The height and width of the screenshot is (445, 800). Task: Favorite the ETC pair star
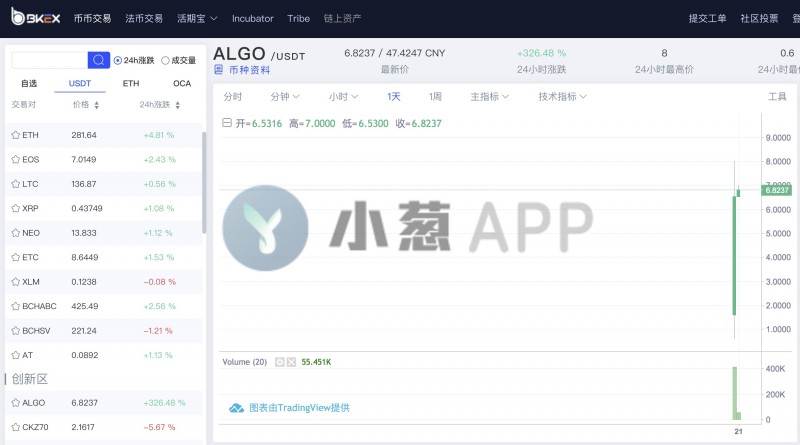click(x=16, y=258)
